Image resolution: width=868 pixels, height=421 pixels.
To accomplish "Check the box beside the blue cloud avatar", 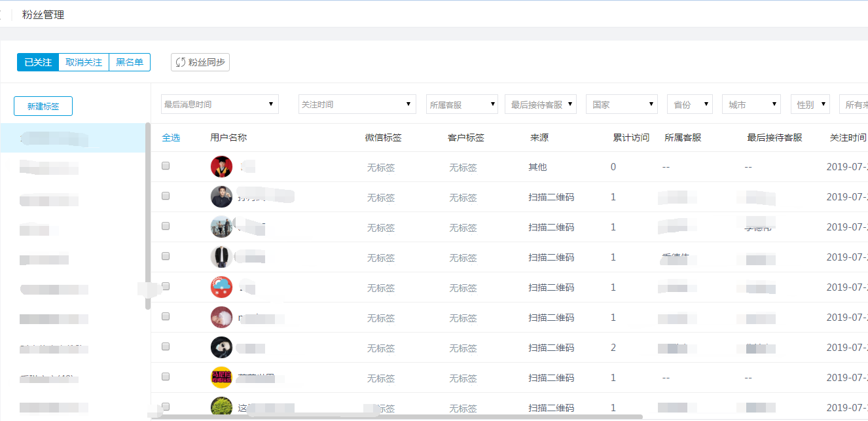I will pos(166,287).
